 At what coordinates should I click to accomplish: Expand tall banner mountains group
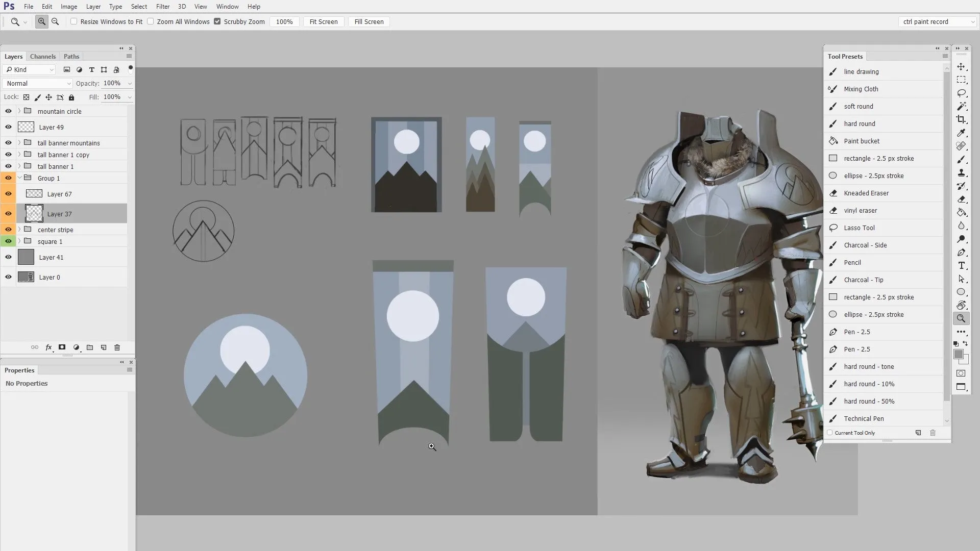pyautogui.click(x=19, y=143)
